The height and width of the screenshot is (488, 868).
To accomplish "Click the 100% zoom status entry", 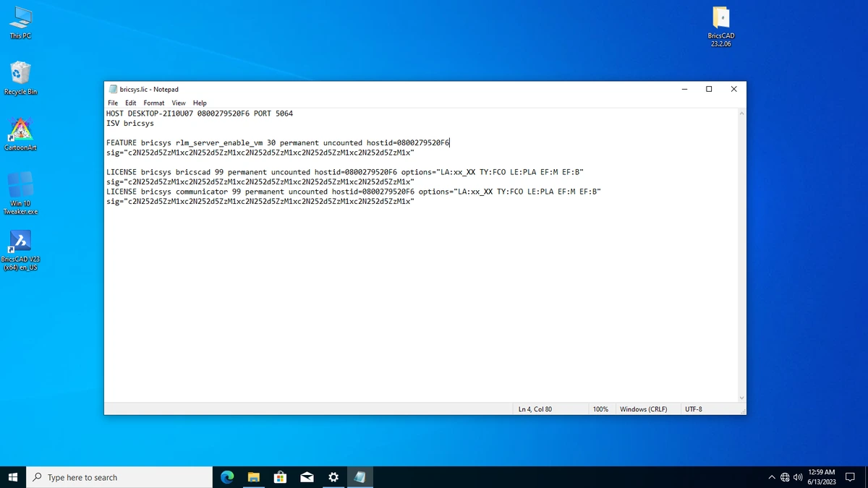I will click(600, 409).
